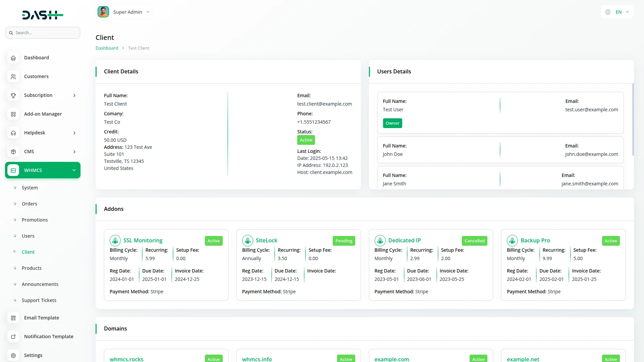Click the Helpdesk headset icon
This screenshot has width=644, height=362.
coord(13,133)
